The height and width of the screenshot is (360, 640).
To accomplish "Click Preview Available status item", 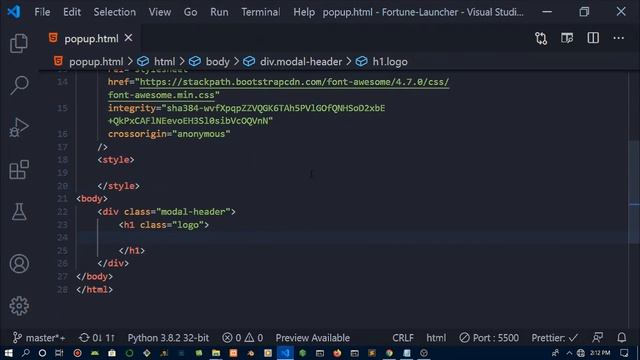I will click(x=313, y=338).
